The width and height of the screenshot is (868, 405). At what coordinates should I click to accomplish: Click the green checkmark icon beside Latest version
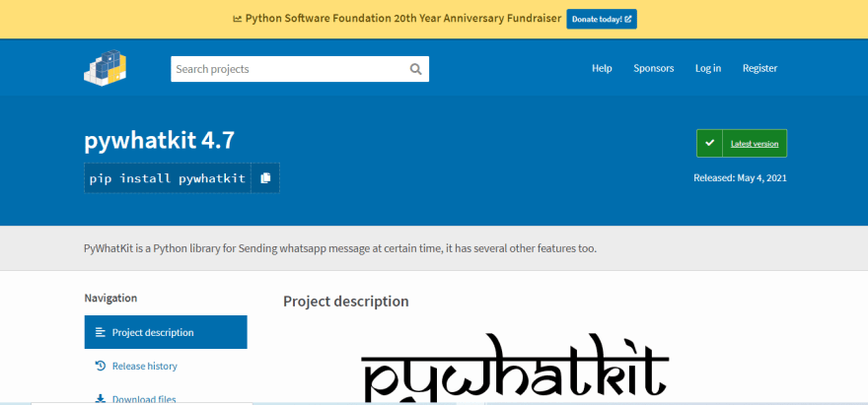pyautogui.click(x=709, y=143)
